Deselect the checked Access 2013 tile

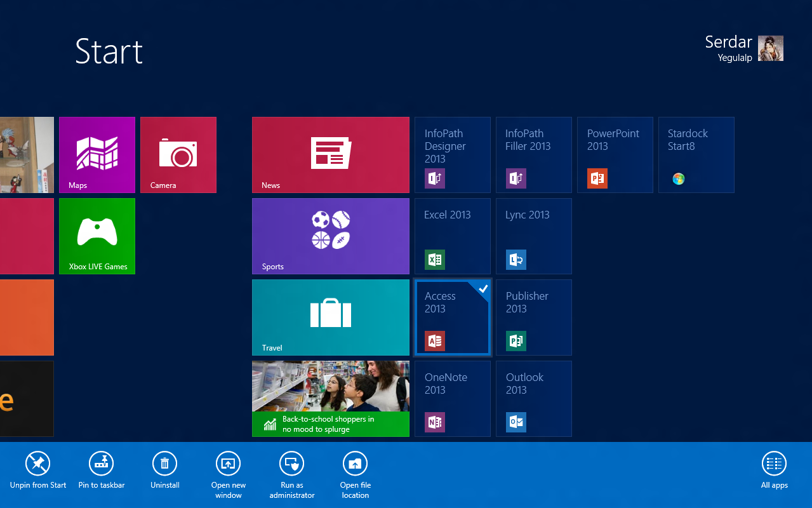pyautogui.click(x=453, y=317)
